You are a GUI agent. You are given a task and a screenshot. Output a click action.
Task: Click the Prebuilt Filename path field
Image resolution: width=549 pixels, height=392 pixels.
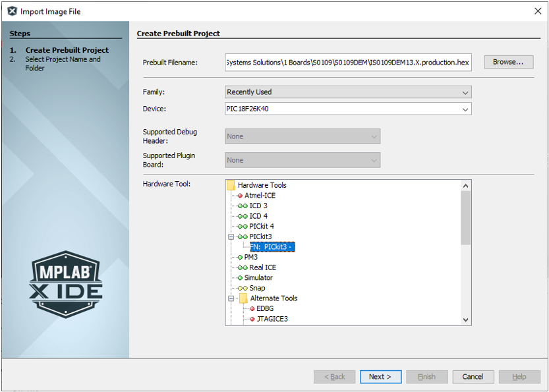348,63
